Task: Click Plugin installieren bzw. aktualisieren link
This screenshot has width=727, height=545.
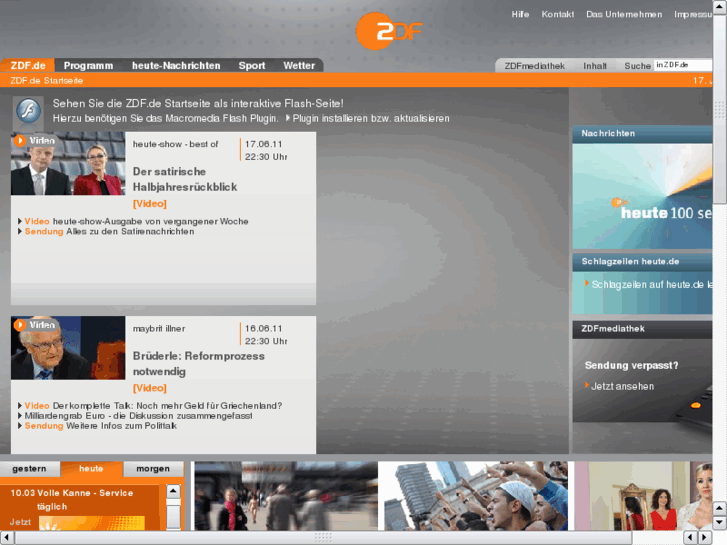Action: pos(370,118)
